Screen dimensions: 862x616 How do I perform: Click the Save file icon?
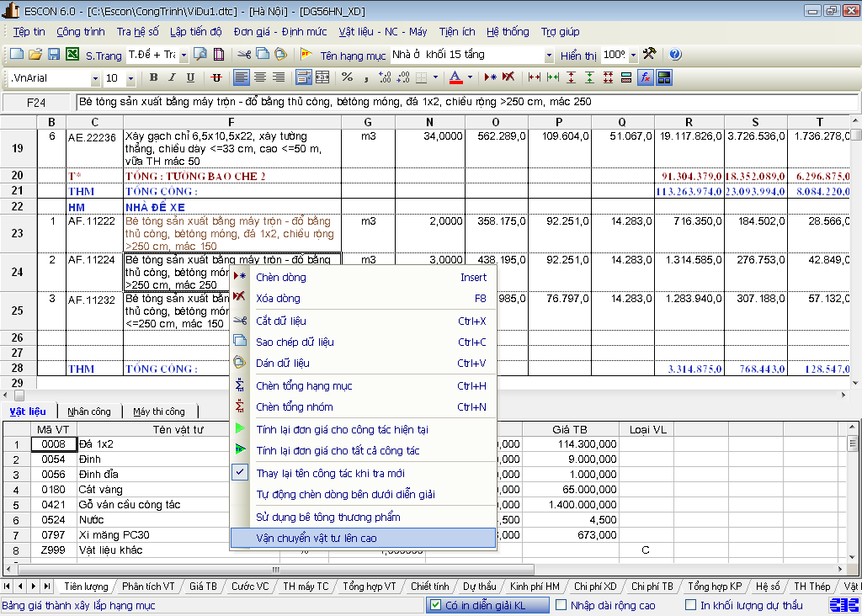(x=53, y=55)
